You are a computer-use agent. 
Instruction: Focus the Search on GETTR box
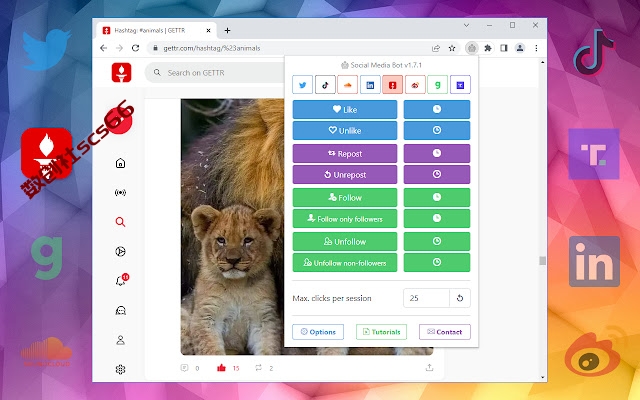216,73
